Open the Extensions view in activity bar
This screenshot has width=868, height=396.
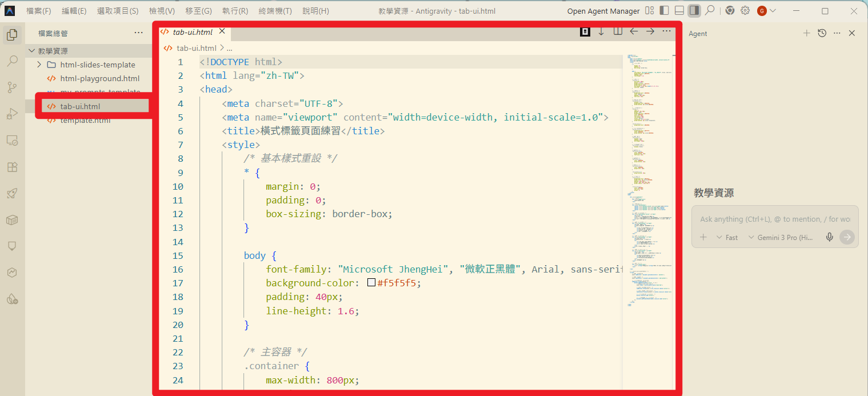click(12, 167)
